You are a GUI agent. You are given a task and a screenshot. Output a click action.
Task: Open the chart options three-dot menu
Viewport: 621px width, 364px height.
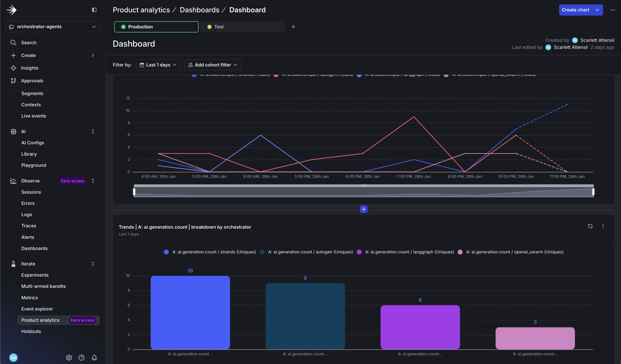(x=603, y=226)
